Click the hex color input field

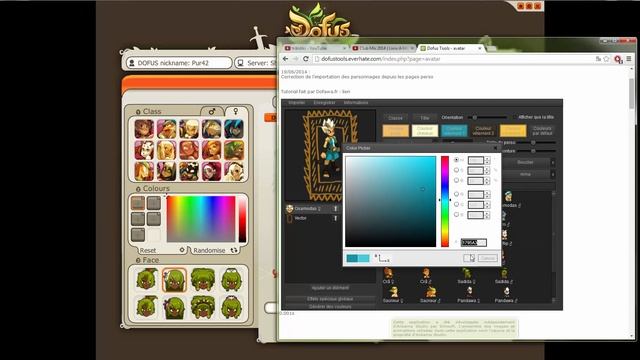474,242
